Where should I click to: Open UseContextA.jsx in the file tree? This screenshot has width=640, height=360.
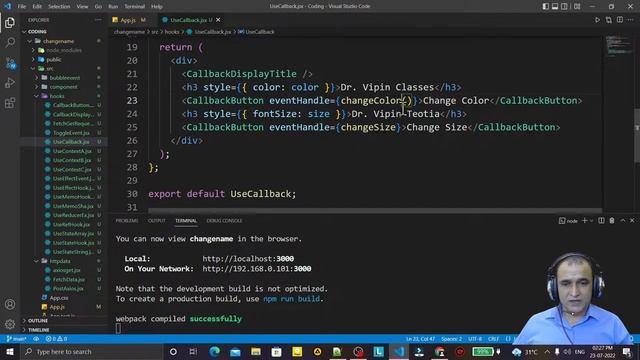(72, 151)
